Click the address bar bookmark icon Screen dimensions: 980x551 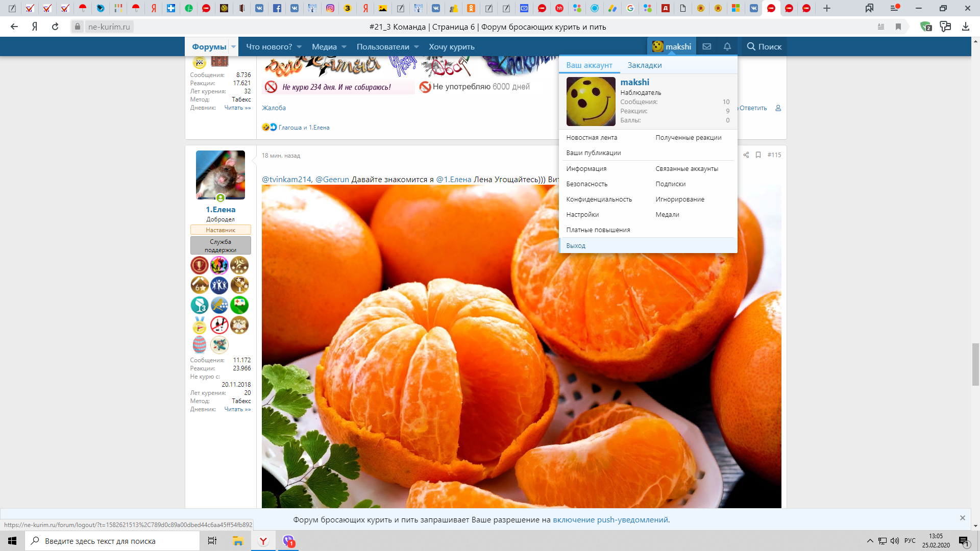898,27
